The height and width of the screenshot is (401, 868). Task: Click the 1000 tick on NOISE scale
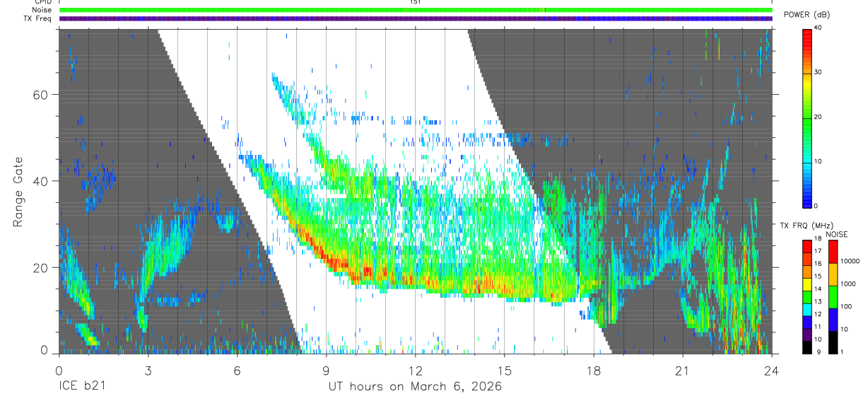pyautogui.click(x=848, y=284)
